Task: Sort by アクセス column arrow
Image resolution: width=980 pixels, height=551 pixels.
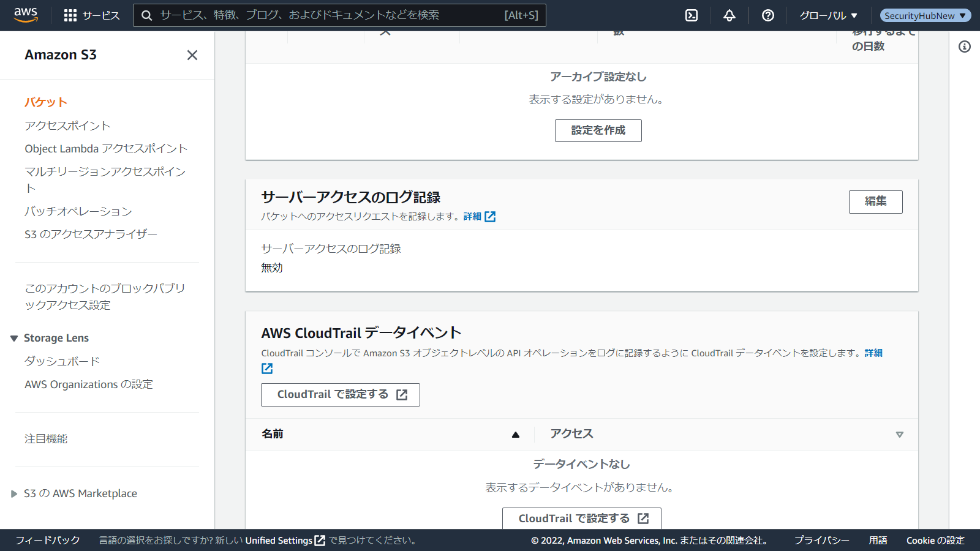Action: click(899, 435)
